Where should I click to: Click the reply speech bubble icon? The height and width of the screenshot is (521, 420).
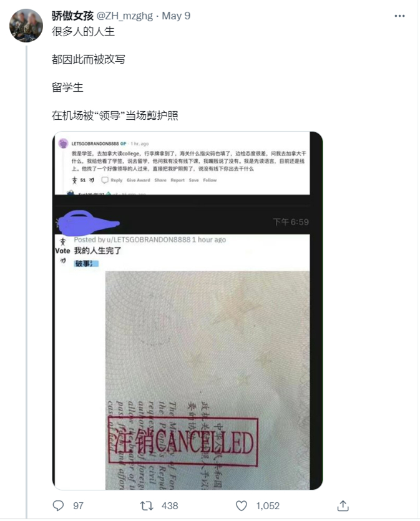[x=58, y=506]
